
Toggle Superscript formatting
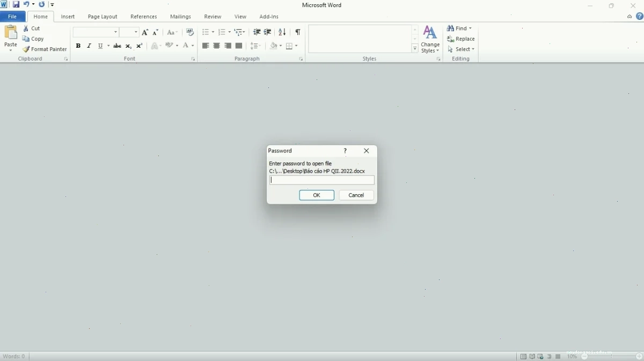(140, 46)
